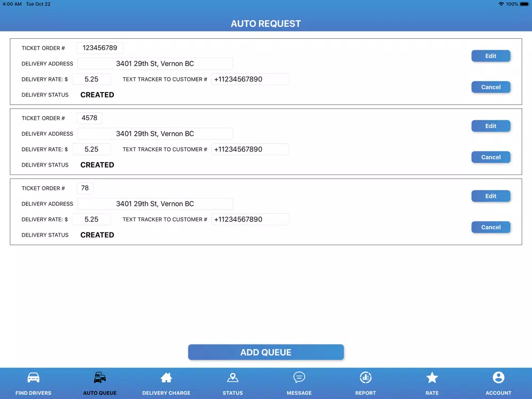Select ticket order field 4578

89,118
